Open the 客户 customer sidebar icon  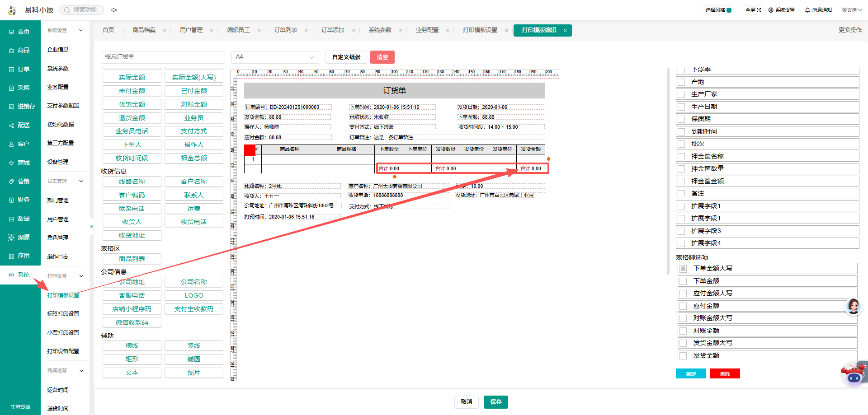click(x=11, y=144)
